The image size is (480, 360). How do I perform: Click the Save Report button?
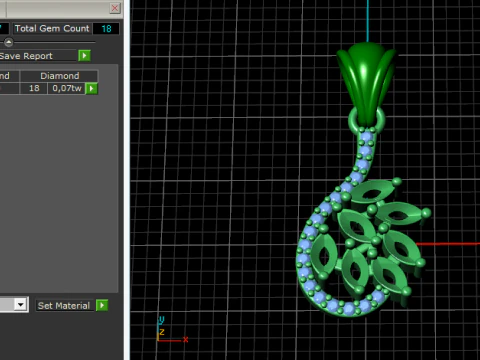tap(37, 56)
